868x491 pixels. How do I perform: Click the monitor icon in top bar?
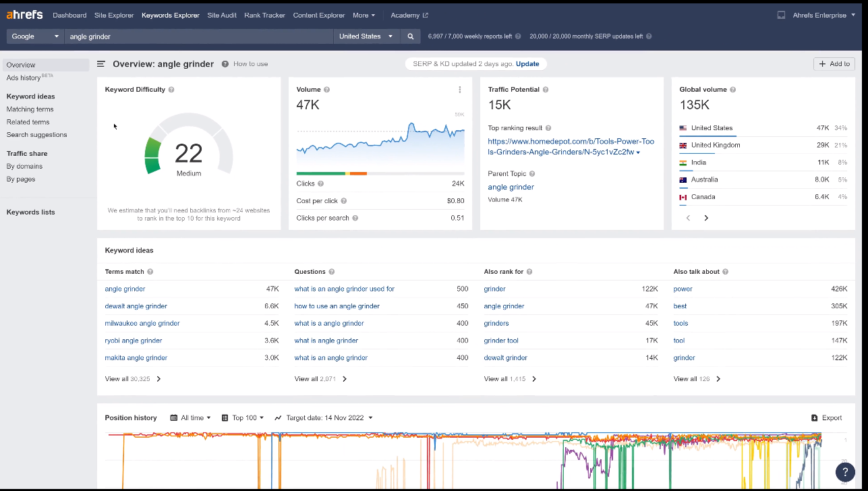(x=781, y=15)
